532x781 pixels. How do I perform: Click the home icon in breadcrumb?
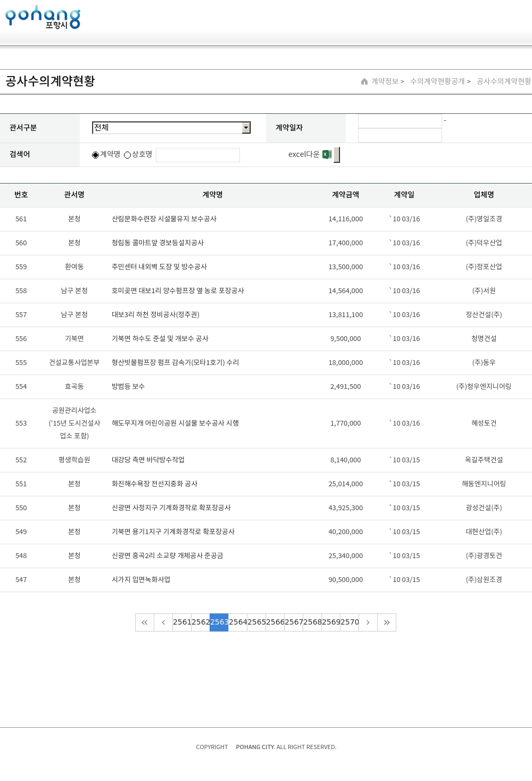pos(364,81)
